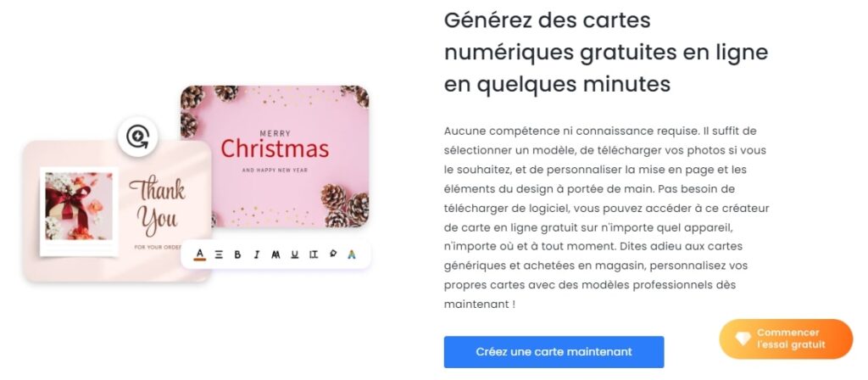Click the circular lightning refresh icon
The image size is (868, 380).
pyautogui.click(x=138, y=137)
